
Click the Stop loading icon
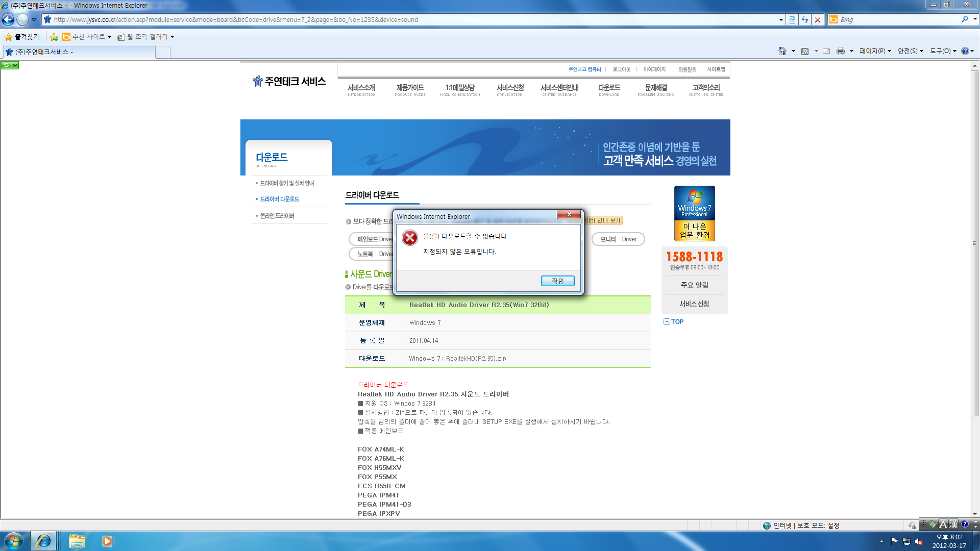[x=818, y=19]
